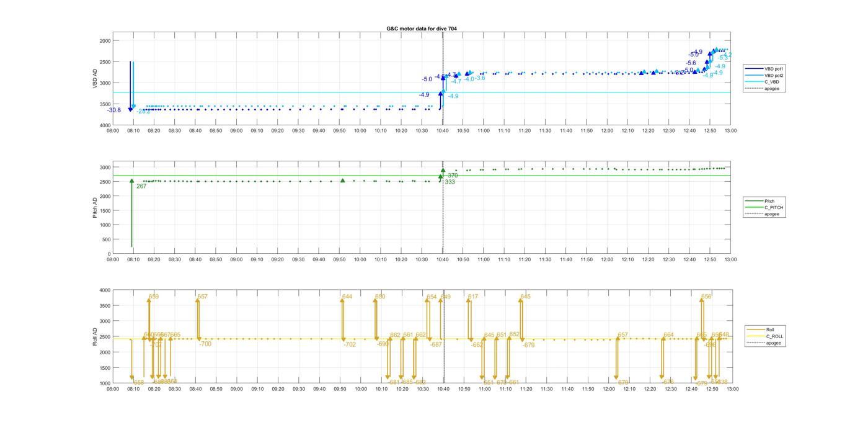Click the '1000' tick on the Roll AD axis
Screen dimensions: 868x430
(x=105, y=383)
